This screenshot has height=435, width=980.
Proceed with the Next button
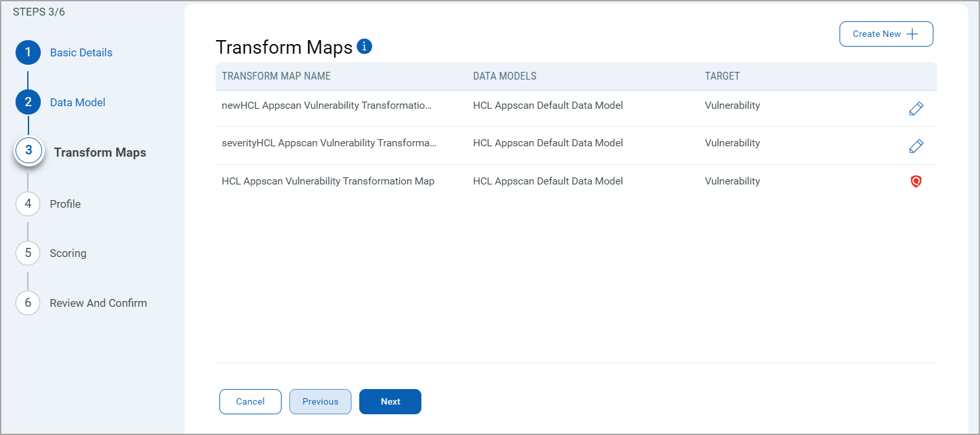pos(390,401)
